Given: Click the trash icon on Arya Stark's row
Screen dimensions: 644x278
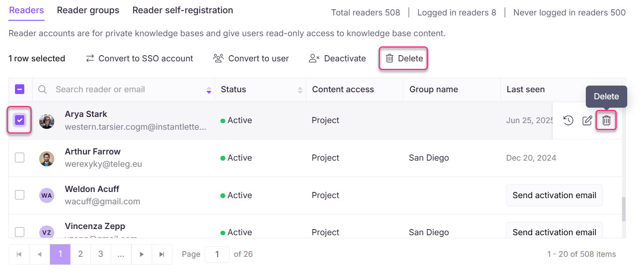Looking at the screenshot, I should pyautogui.click(x=606, y=120).
